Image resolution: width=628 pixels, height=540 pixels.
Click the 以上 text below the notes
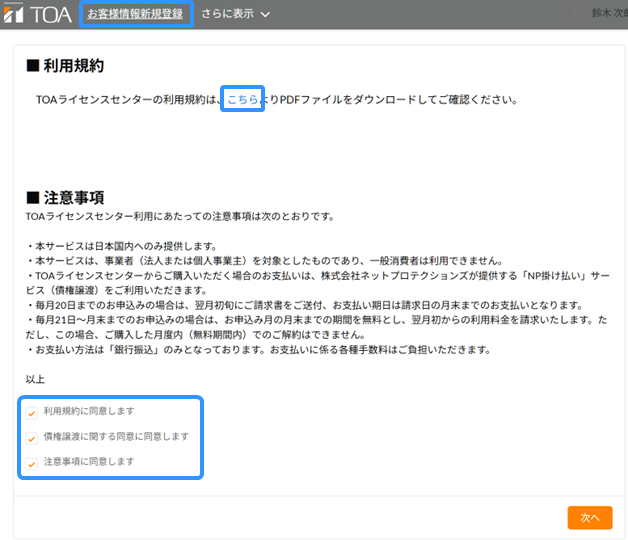click(35, 379)
